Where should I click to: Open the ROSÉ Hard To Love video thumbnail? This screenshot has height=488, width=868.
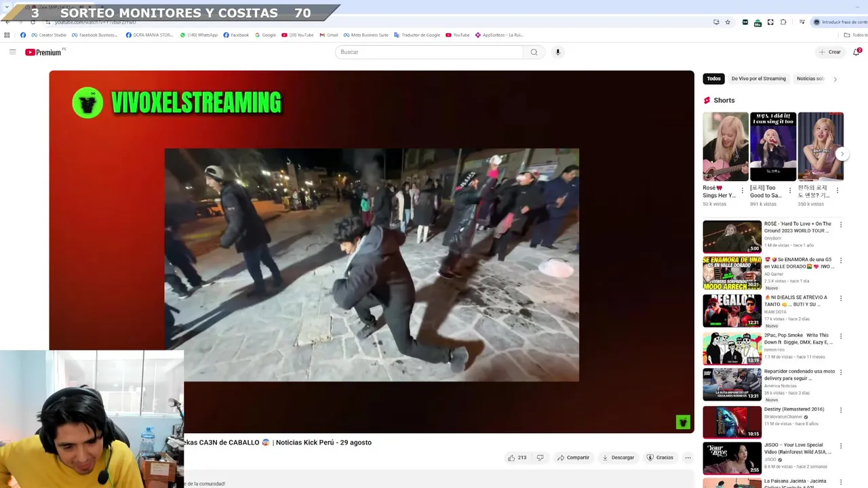click(x=732, y=237)
